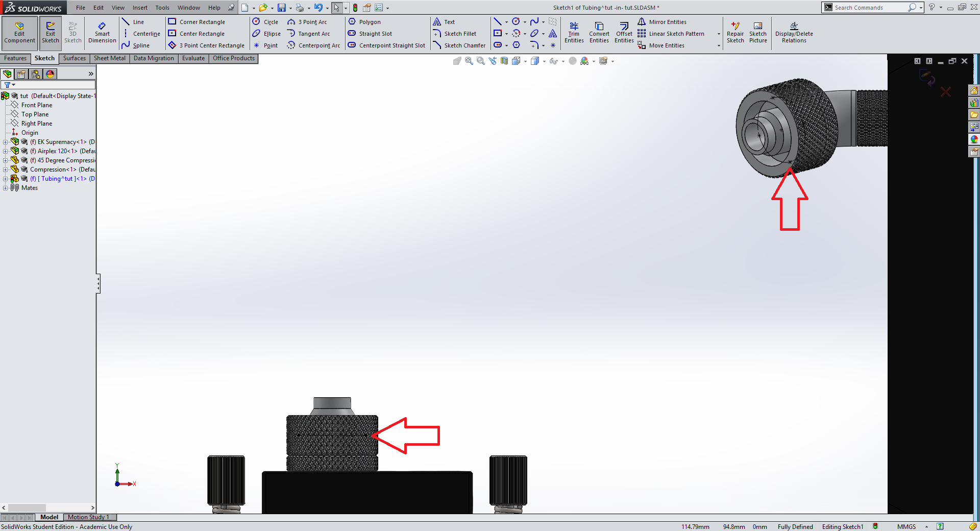
Task: Select Right Plane in feature tree
Action: [36, 124]
